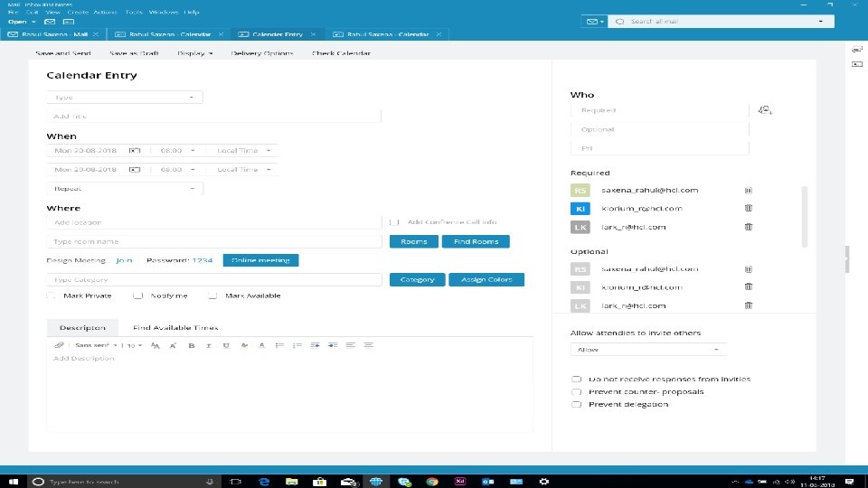Open the Type dropdown under Calendar Entry
The image size is (868, 488).
[x=125, y=98]
